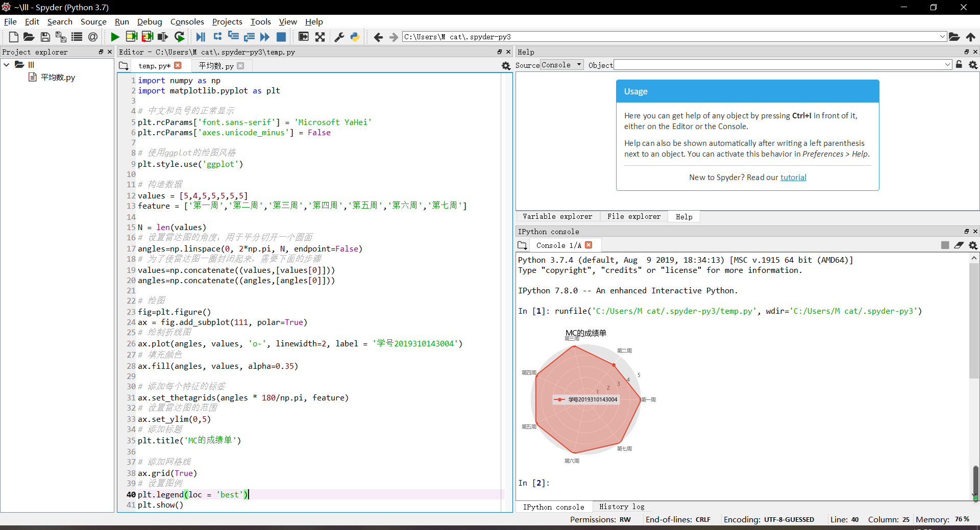
Task: Open the PYTHONPATH manager Python icon
Action: coord(355,37)
